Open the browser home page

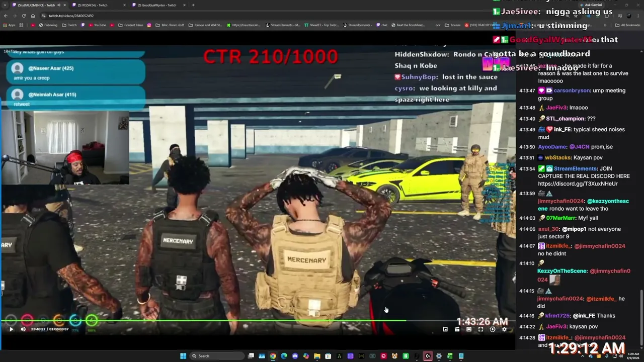click(x=33, y=16)
